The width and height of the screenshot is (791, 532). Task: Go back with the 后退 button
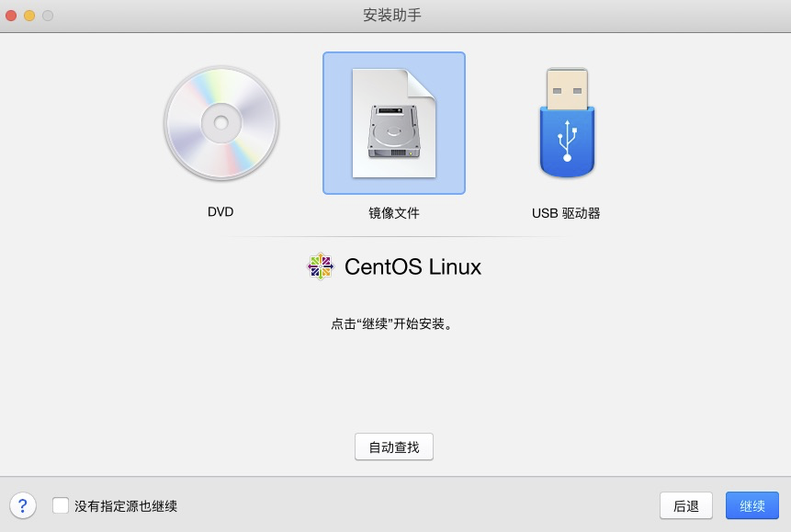click(686, 505)
